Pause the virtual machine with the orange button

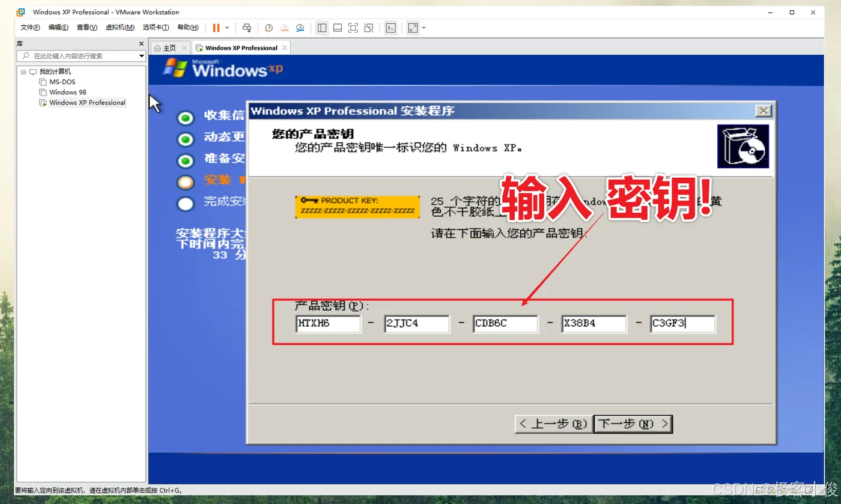pos(216,28)
